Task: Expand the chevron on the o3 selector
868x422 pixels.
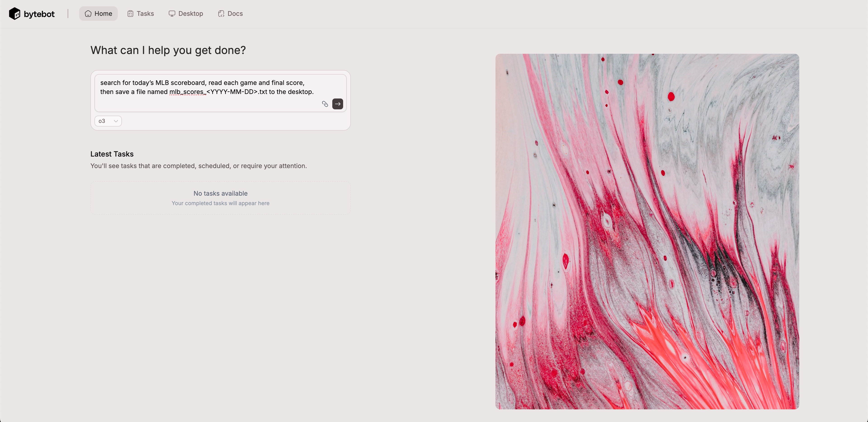Action: tap(116, 121)
